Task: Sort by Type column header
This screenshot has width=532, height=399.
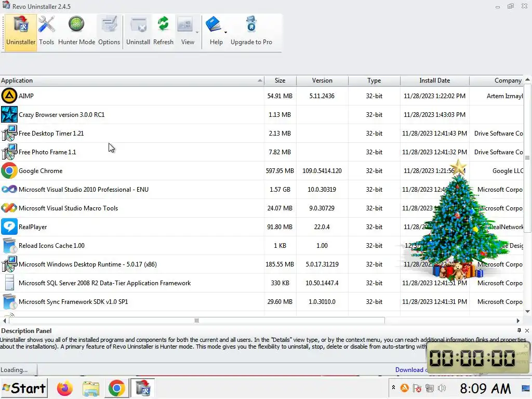Action: coord(374,81)
